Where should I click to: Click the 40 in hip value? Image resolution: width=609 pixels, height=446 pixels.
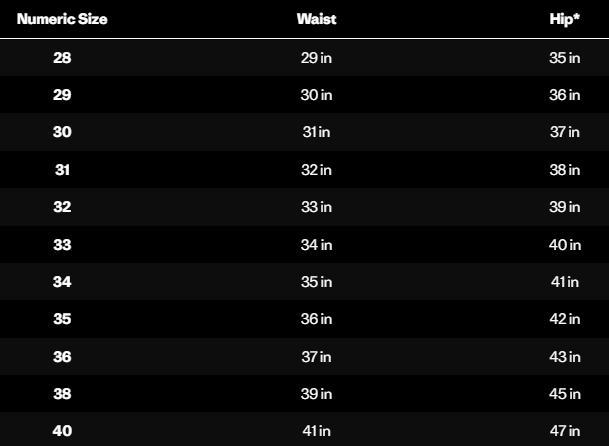coord(565,245)
